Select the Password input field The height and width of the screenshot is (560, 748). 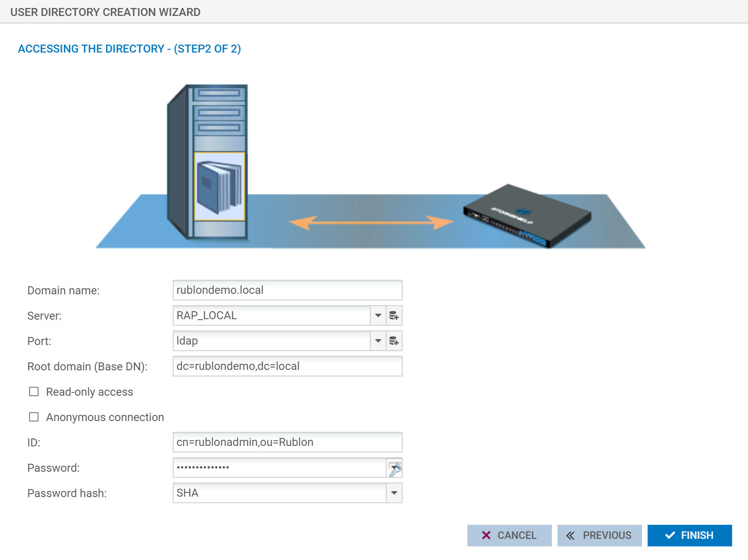(279, 468)
